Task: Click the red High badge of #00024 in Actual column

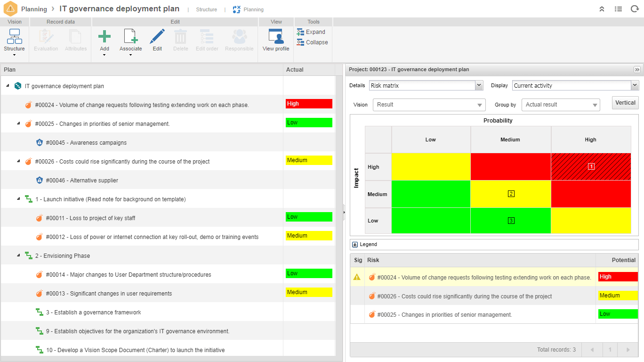Action: pyautogui.click(x=309, y=104)
